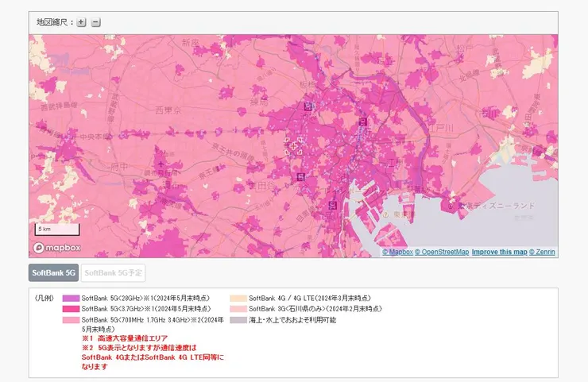
Task: Click the 4G / 4G LTE beige legend swatch
Action: 238,299
